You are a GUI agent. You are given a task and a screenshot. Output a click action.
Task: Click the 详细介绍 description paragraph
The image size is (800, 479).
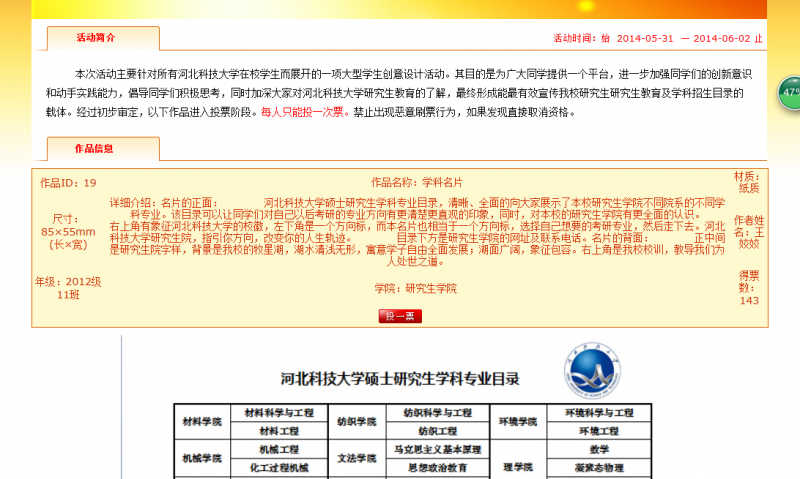pyautogui.click(x=417, y=232)
